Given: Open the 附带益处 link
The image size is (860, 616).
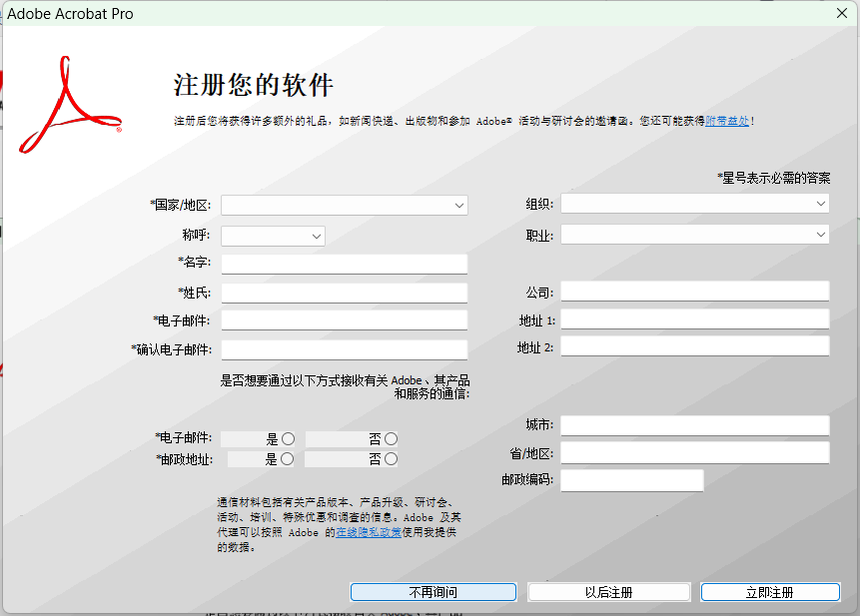Looking at the screenshot, I should point(727,121).
